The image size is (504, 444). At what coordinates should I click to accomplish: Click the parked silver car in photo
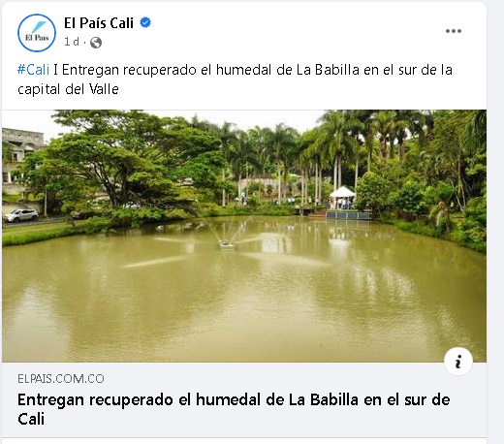(20, 215)
